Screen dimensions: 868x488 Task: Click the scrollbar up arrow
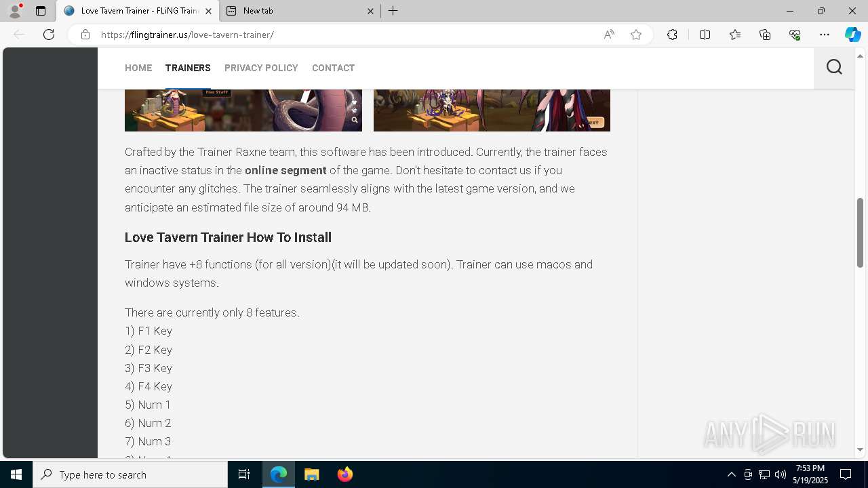click(861, 55)
